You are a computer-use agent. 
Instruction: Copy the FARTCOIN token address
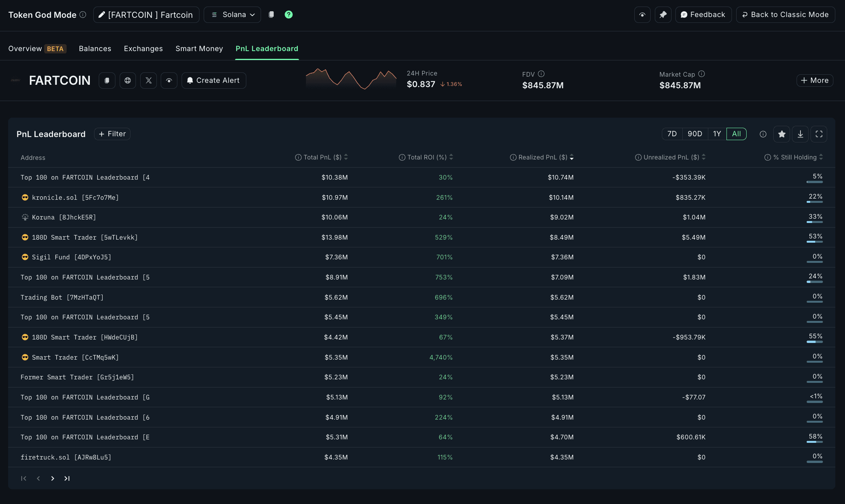(107, 81)
